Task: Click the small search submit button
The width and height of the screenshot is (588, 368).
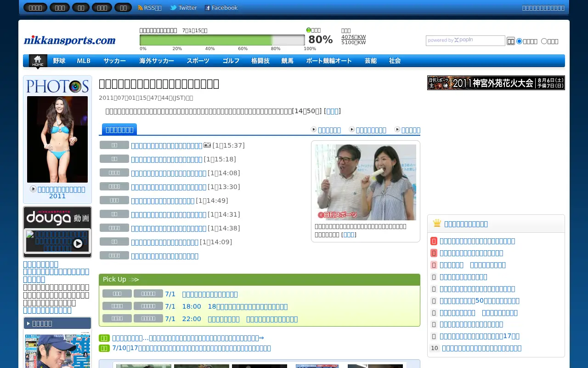Action: point(511,41)
